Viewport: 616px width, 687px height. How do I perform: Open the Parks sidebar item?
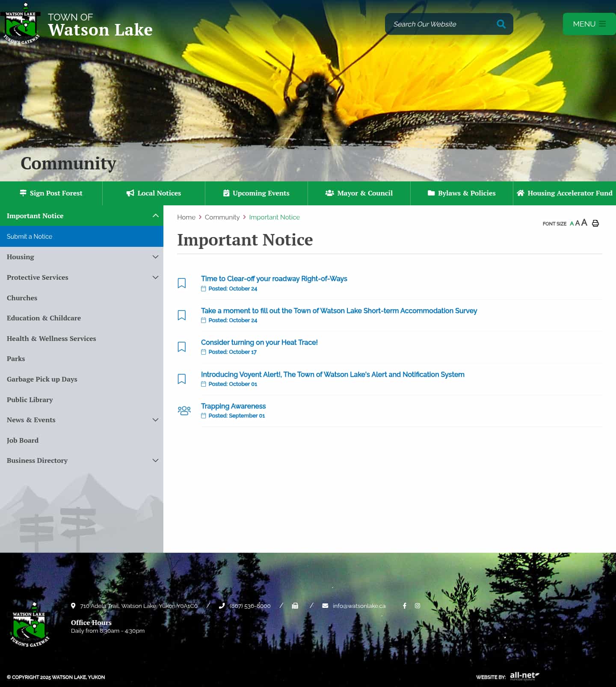point(82,358)
